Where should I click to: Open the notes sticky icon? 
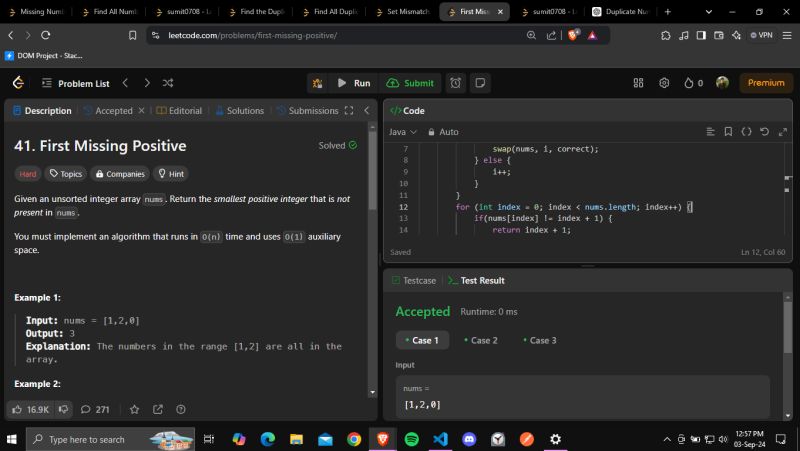[x=480, y=83]
